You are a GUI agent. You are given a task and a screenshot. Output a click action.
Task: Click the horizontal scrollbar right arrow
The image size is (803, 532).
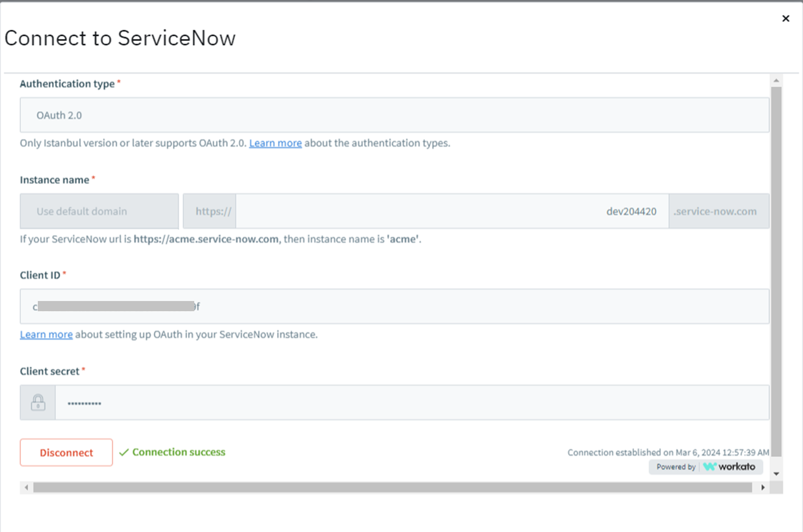[763, 488]
